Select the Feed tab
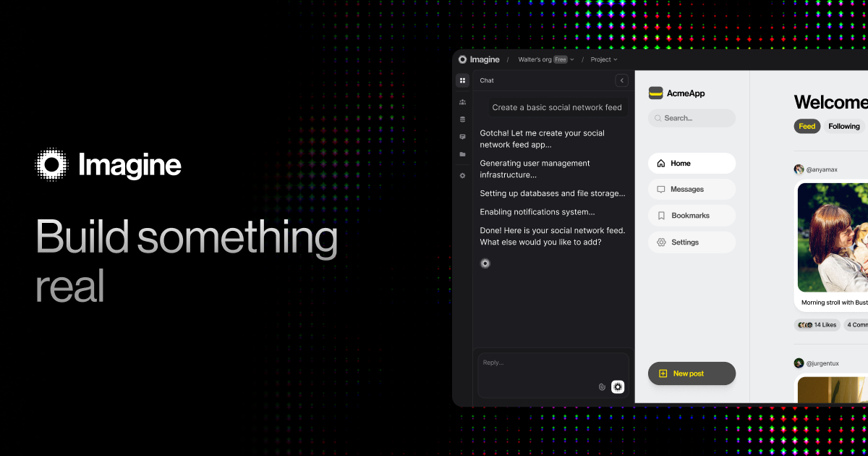 point(807,126)
